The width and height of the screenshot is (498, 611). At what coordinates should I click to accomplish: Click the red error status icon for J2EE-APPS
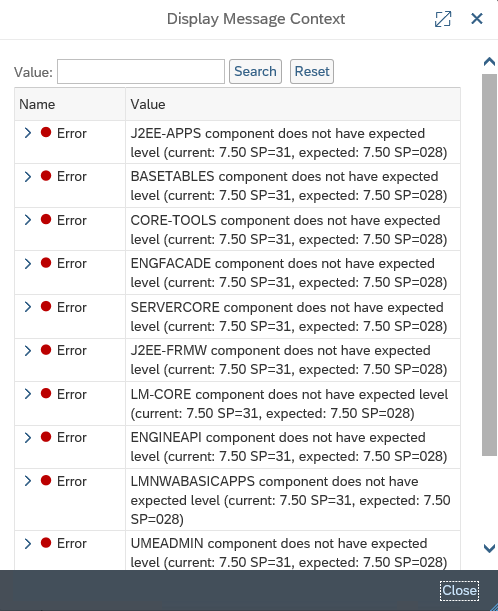(46, 132)
